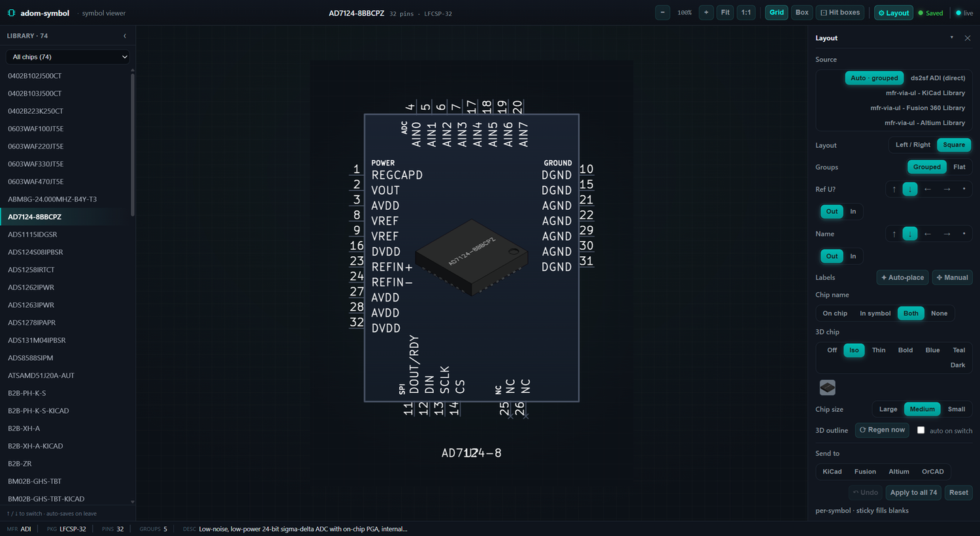This screenshot has height=536, width=980.
Task: Click the 3D chip rendering on the symbol
Action: 472,258
